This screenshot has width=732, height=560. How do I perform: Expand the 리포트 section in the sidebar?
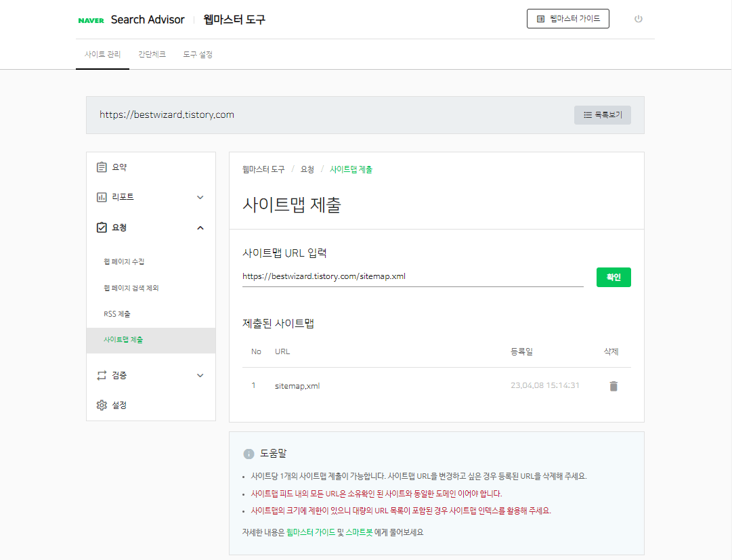pyautogui.click(x=200, y=197)
